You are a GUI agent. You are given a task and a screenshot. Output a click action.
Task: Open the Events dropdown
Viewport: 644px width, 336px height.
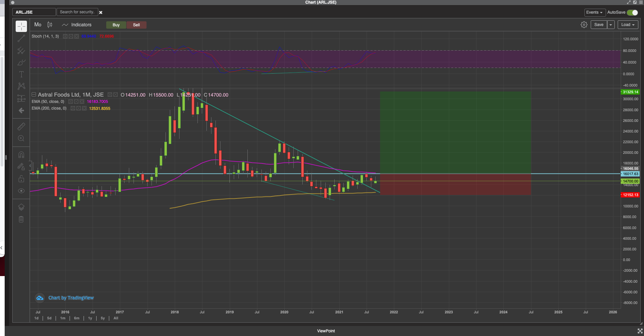coord(594,12)
